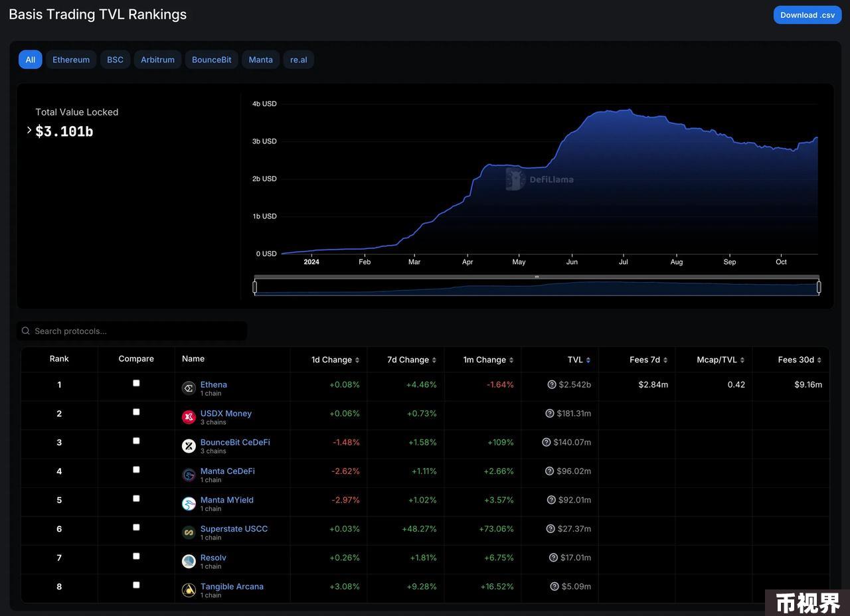Click the Manta MYield logo icon

click(189, 504)
